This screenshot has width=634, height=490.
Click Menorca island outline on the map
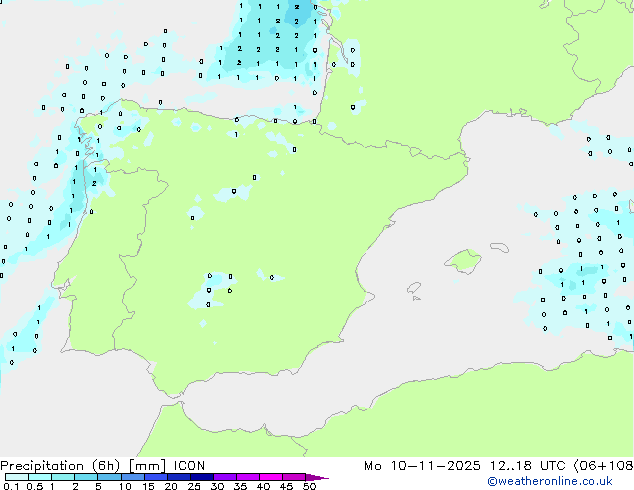[x=500, y=247]
